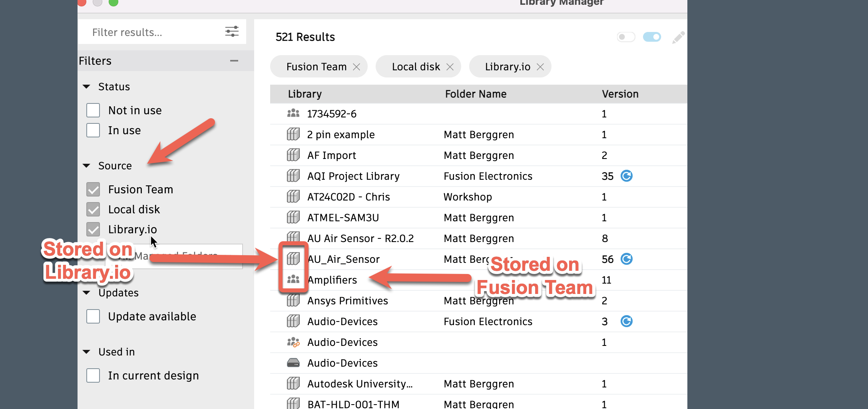Click the update icon on the Audio-Devices row
Screen dimensions: 868x409
pos(627,321)
